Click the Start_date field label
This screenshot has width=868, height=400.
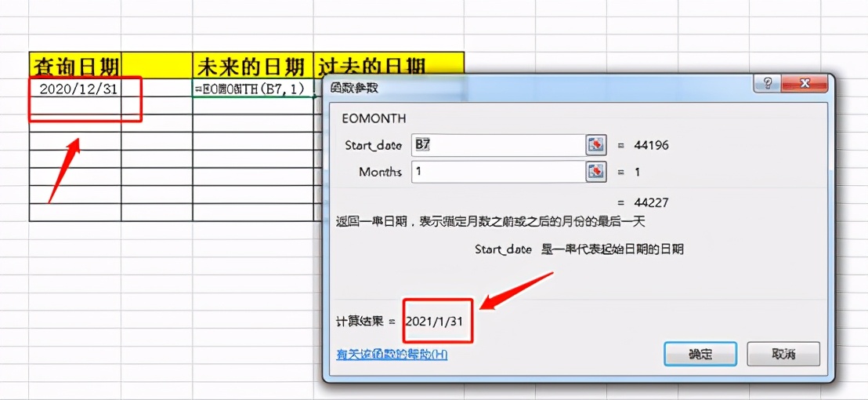[374, 146]
